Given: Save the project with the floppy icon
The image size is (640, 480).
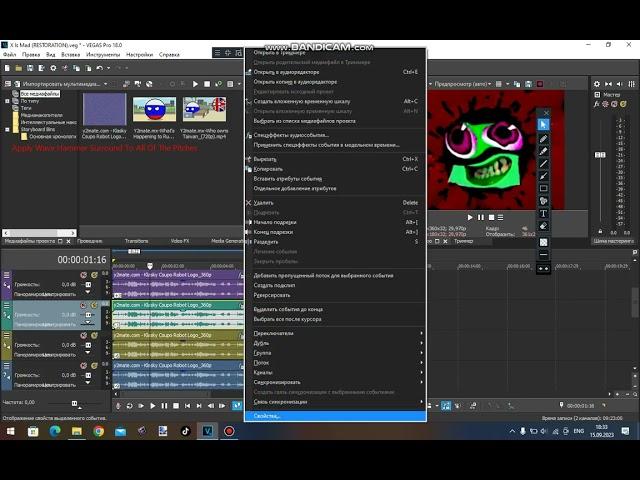Looking at the screenshot, I should coord(30,68).
